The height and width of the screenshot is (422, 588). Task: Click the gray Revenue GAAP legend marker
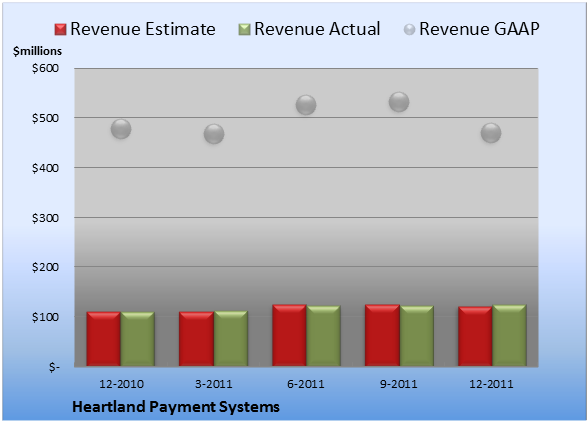tap(410, 29)
